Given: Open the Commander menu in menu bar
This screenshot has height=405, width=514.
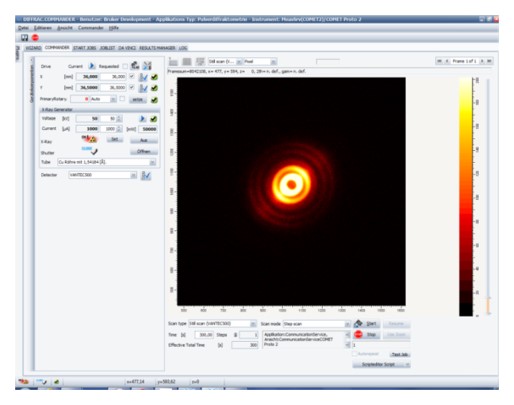Looking at the screenshot, I should [91, 28].
